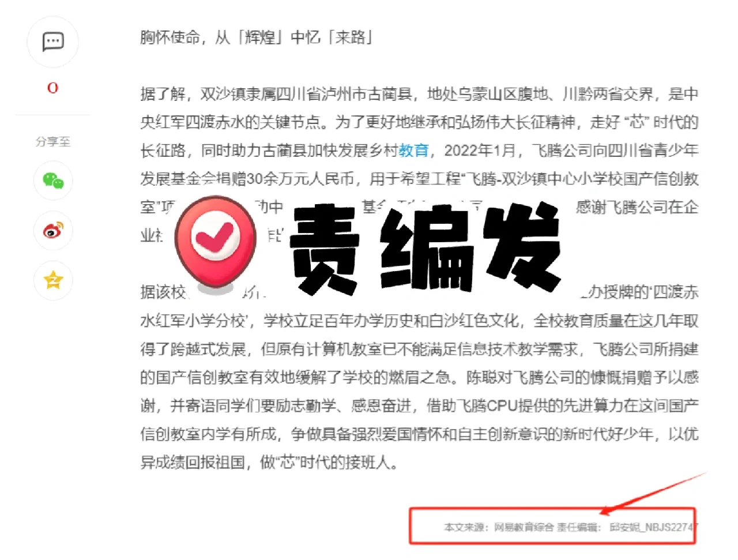Click the large 责 overlay character
The image size is (738, 560).
pyautogui.click(x=325, y=249)
